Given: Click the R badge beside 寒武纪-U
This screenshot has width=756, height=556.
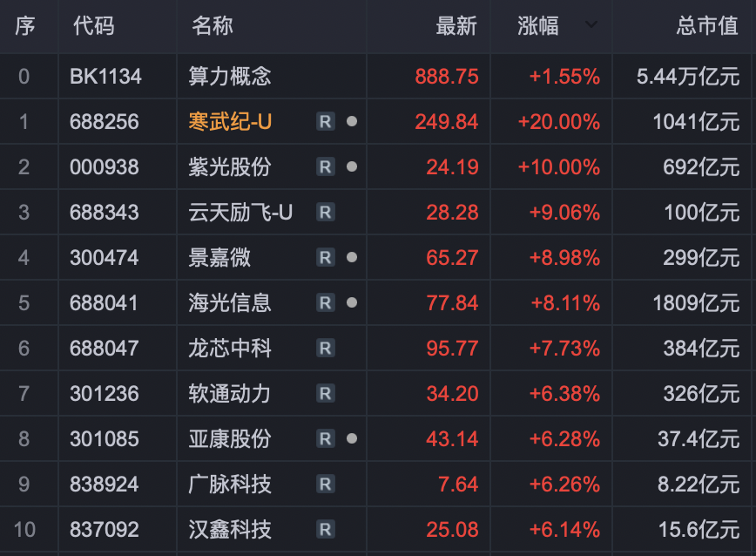Looking at the screenshot, I should (325, 122).
